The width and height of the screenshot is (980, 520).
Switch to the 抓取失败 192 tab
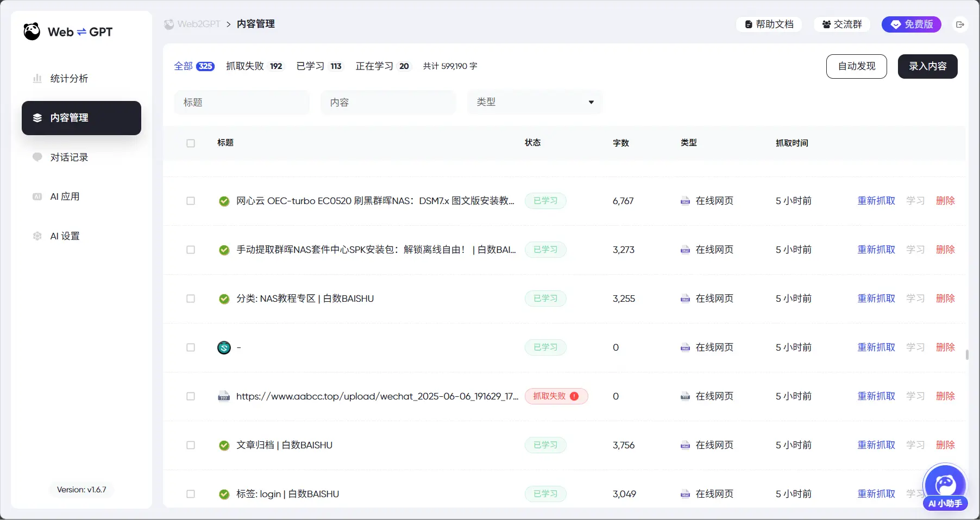[254, 66]
